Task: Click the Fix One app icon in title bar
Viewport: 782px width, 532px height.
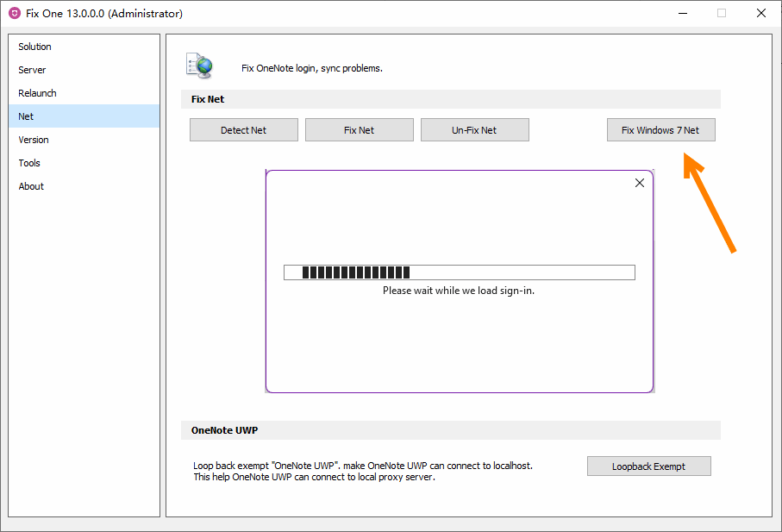Action: (15, 14)
